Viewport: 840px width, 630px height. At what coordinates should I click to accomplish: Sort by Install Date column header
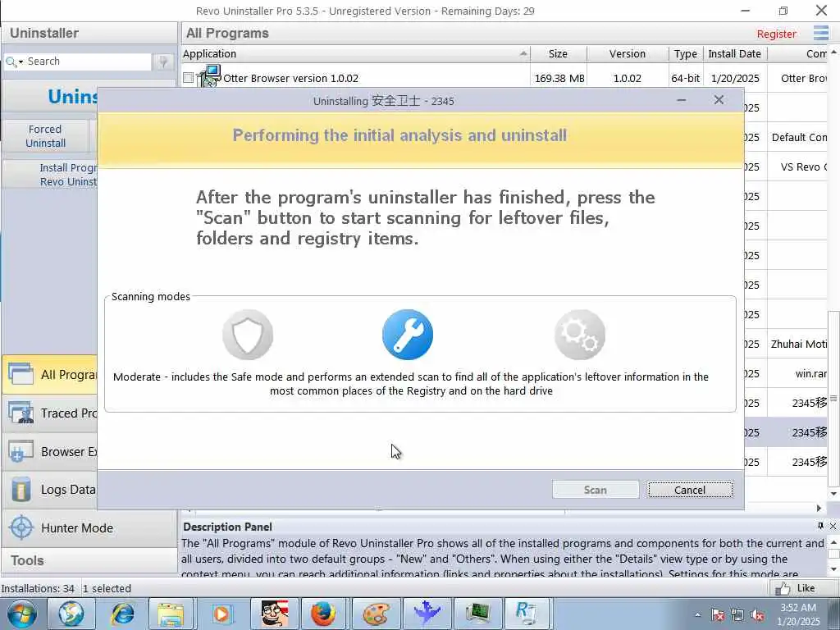[734, 53]
